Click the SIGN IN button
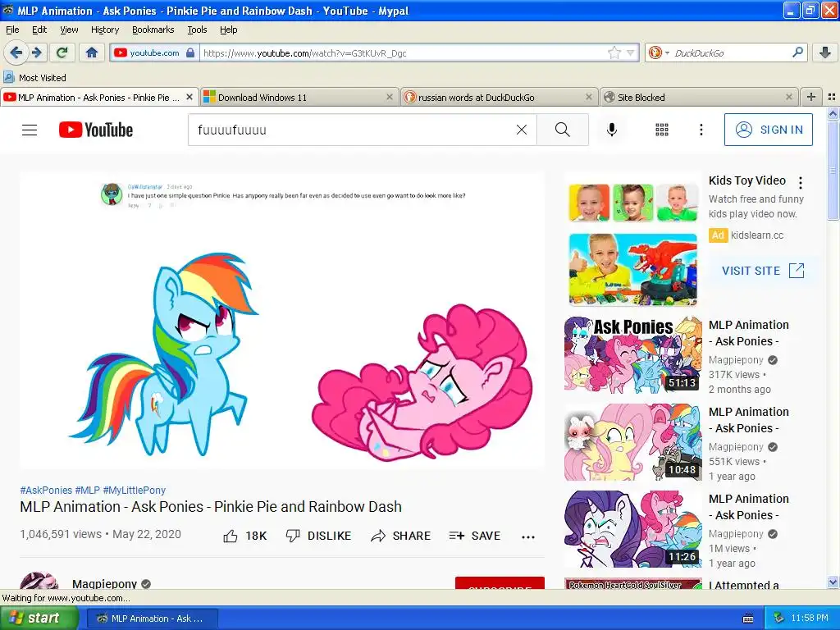Image resolution: width=840 pixels, height=630 pixels. click(x=768, y=130)
